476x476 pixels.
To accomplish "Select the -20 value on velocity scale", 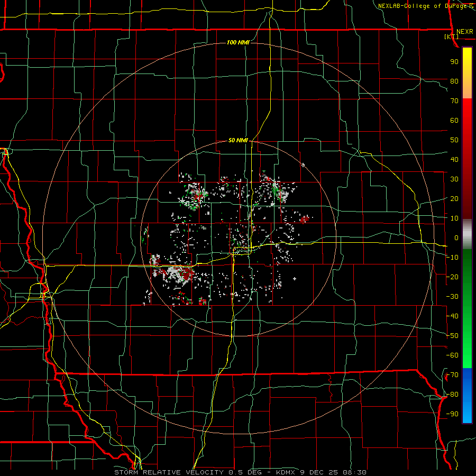I will tap(452, 277).
